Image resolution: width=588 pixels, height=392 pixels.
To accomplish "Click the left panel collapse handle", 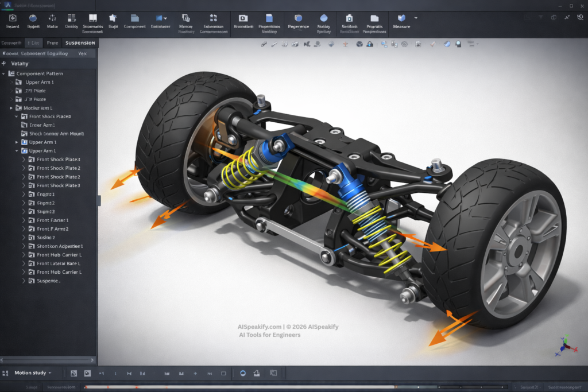I will pyautogui.click(x=99, y=200).
